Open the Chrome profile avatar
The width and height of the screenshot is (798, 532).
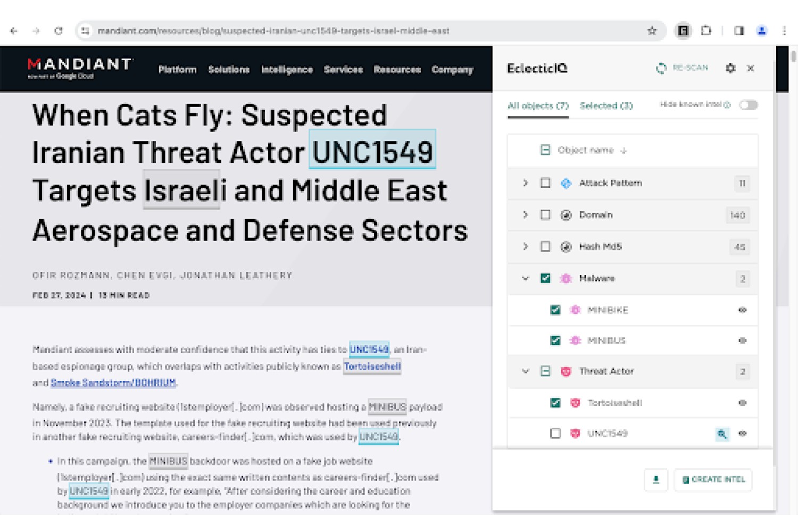[x=762, y=31]
